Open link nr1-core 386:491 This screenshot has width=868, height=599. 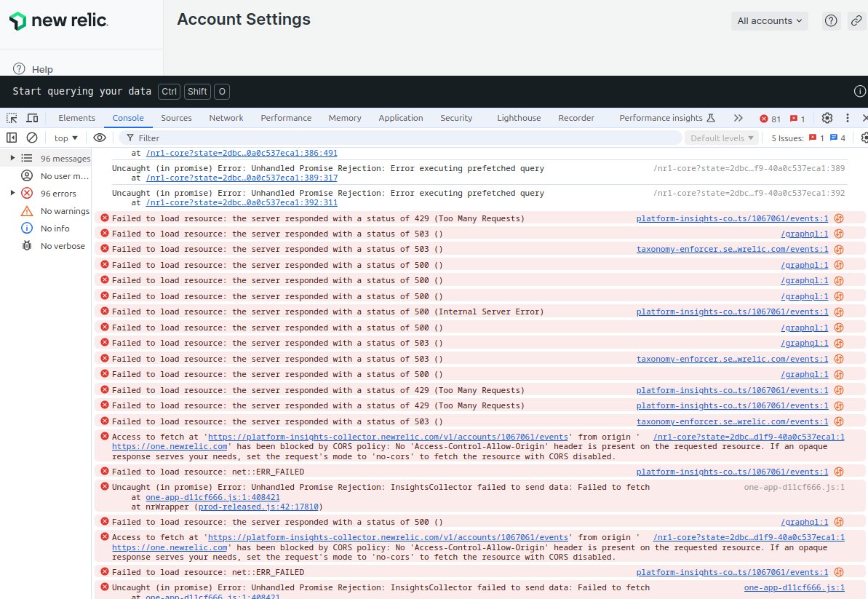coord(242,153)
